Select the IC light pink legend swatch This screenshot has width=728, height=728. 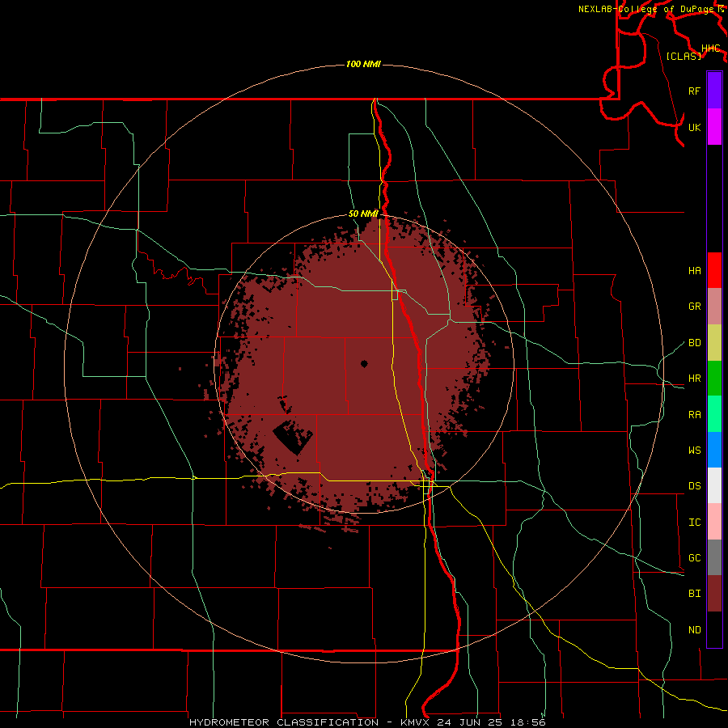(x=714, y=522)
